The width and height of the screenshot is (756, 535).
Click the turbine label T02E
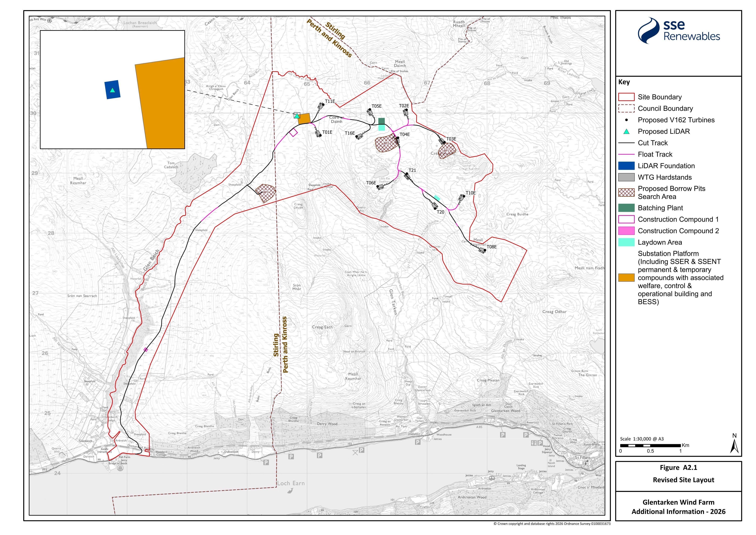(x=404, y=106)
